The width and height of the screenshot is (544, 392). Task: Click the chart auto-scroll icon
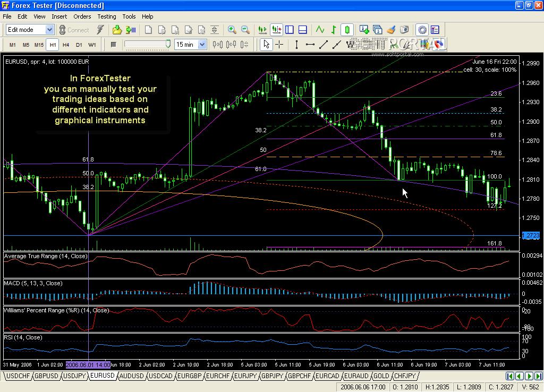pyautogui.click(x=262, y=30)
